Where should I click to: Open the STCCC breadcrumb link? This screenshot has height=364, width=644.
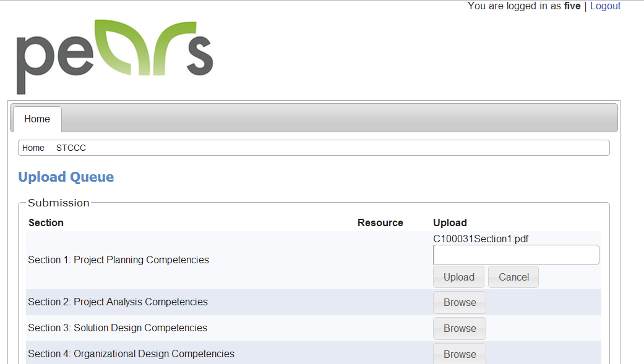click(x=71, y=148)
